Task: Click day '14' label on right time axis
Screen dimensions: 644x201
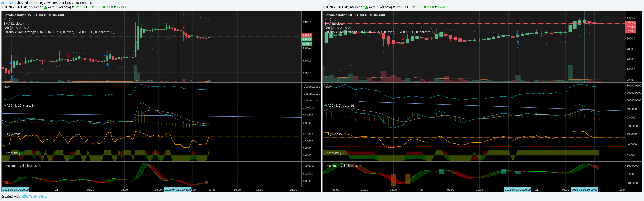Action: (422, 190)
